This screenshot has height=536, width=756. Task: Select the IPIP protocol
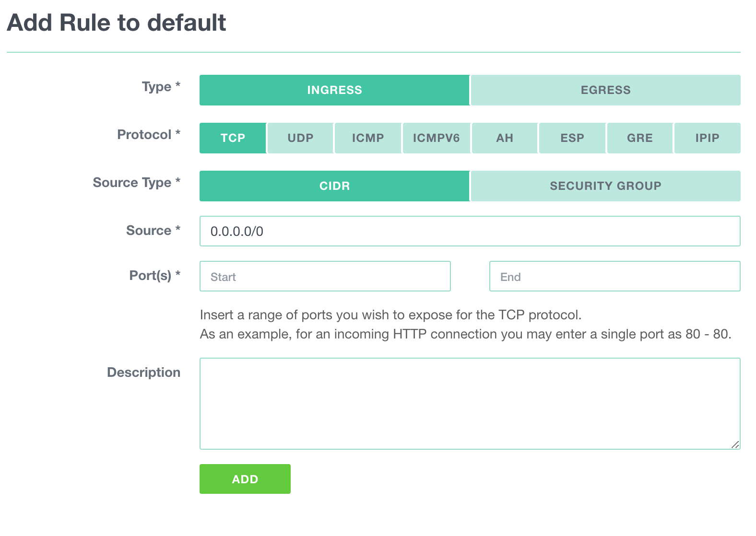pos(707,138)
